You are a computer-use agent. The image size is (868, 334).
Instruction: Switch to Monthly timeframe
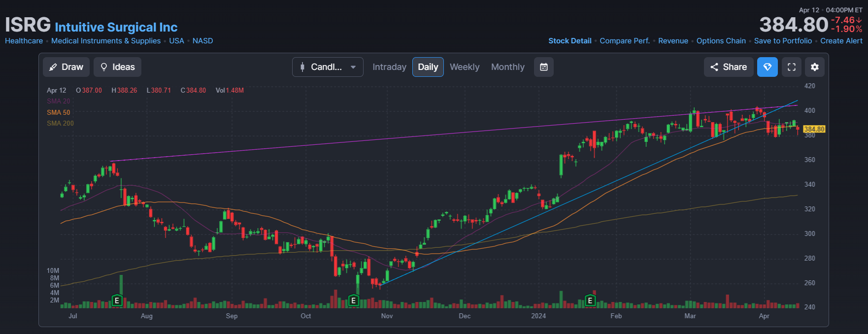(508, 67)
